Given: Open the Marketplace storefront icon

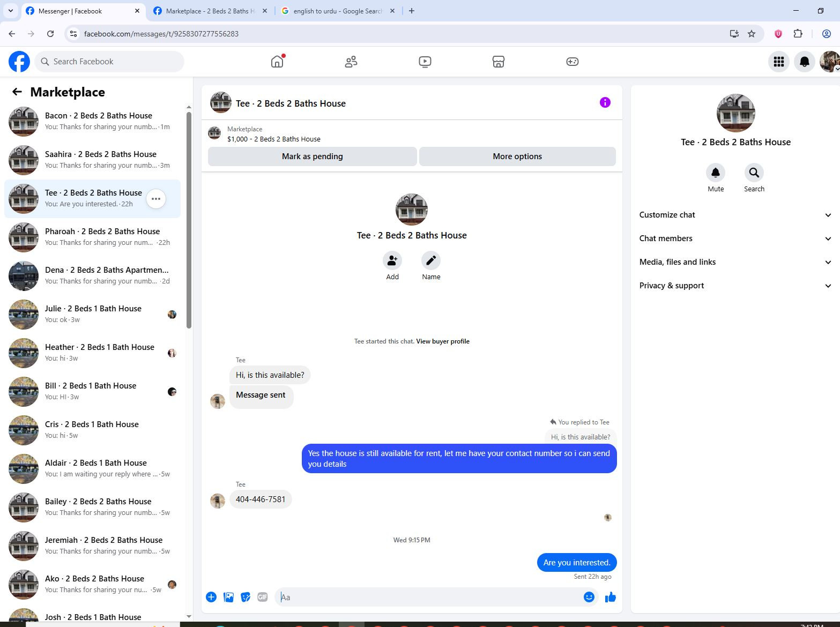Looking at the screenshot, I should pyautogui.click(x=499, y=62).
